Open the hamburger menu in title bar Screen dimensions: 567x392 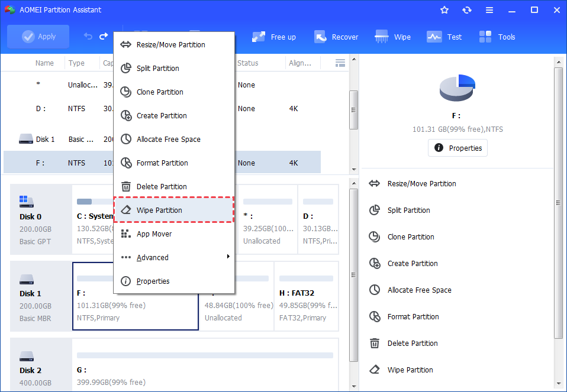pos(489,10)
